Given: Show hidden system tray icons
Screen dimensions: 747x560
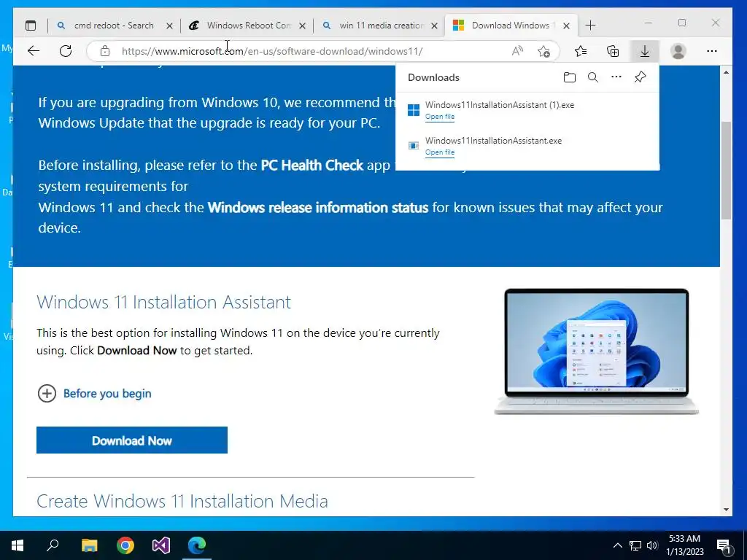Looking at the screenshot, I should point(617,545).
